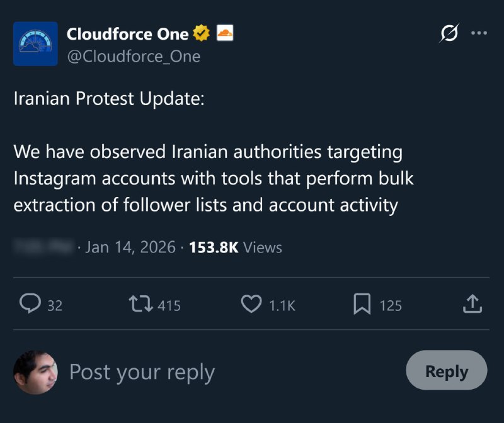The image size is (504, 423).
Task: Click the Cloudforce One display name
Action: [127, 34]
